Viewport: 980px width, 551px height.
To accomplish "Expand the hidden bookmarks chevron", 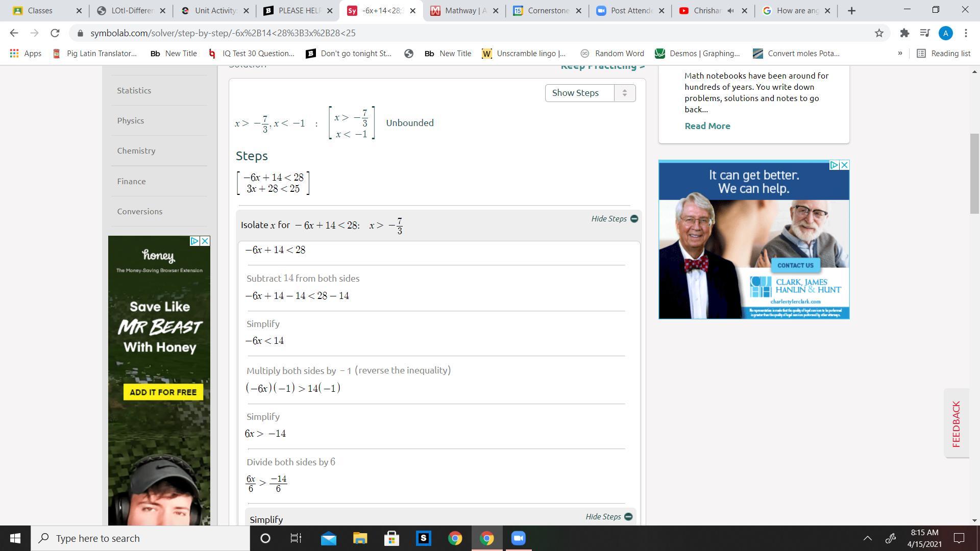I will (x=900, y=54).
